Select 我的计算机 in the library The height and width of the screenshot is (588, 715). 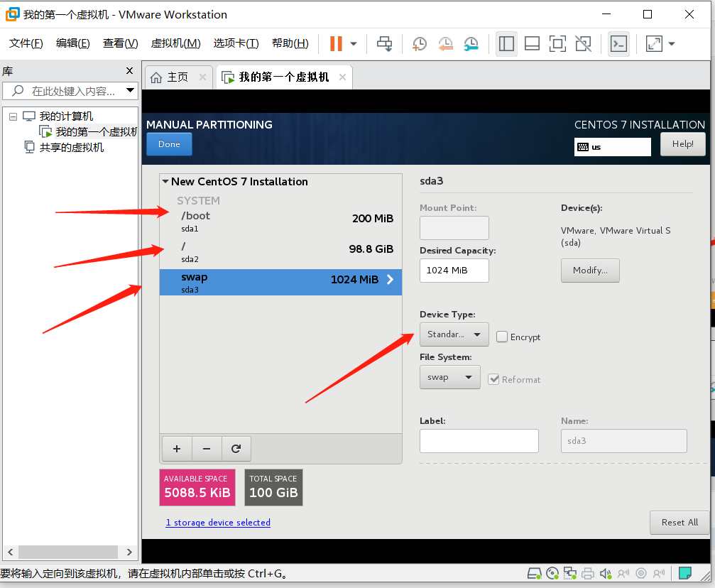tap(66, 116)
